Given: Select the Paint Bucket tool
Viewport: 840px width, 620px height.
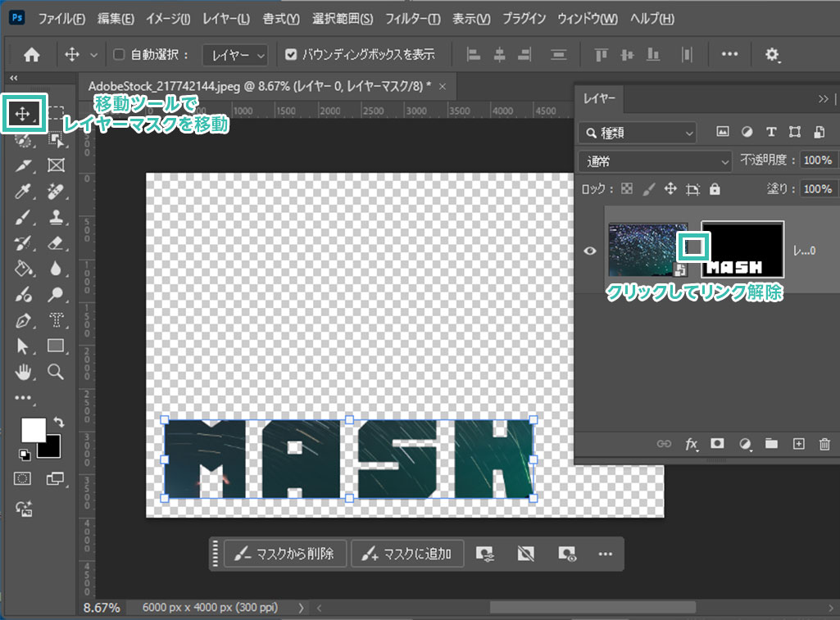Looking at the screenshot, I should coord(22,269).
